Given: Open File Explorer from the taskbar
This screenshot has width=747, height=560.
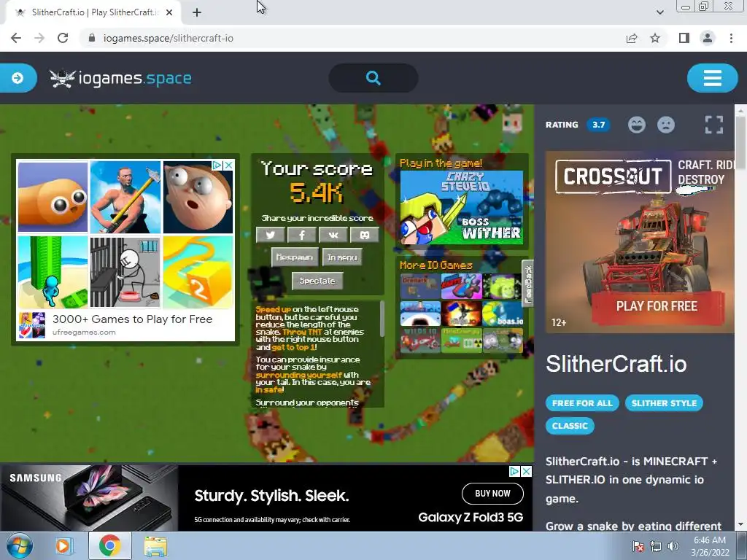Looking at the screenshot, I should tap(155, 545).
